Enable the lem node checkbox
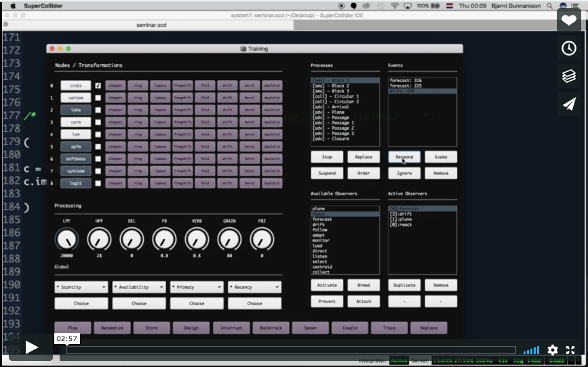588x367 pixels. pos(98,134)
